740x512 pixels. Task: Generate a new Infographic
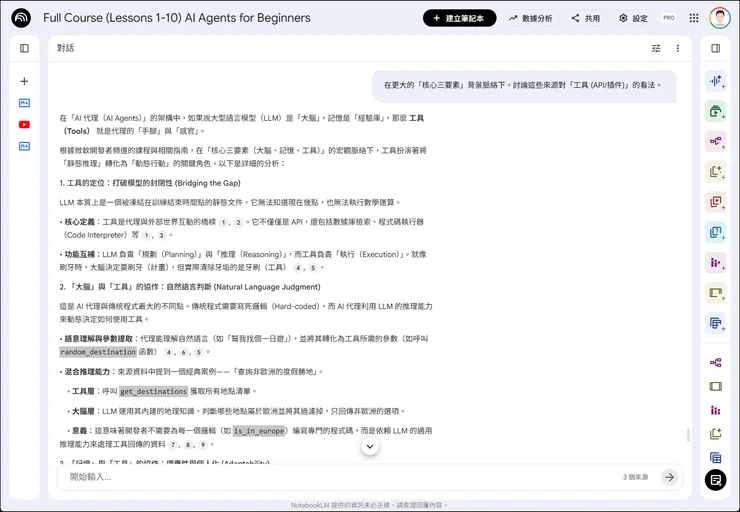click(x=716, y=262)
